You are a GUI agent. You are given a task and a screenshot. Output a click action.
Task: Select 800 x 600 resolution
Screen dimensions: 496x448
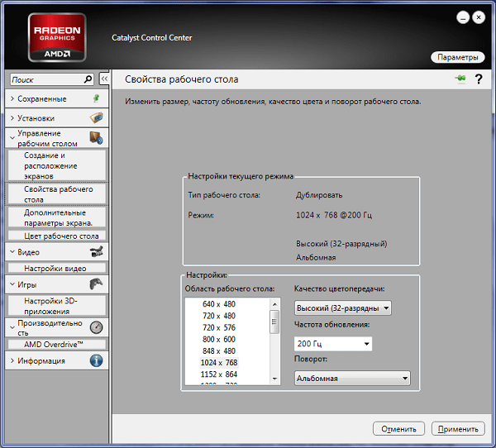219,339
